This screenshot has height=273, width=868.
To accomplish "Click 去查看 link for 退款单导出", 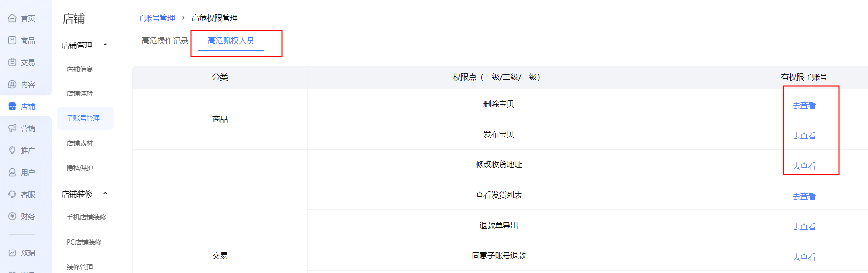I will (804, 227).
